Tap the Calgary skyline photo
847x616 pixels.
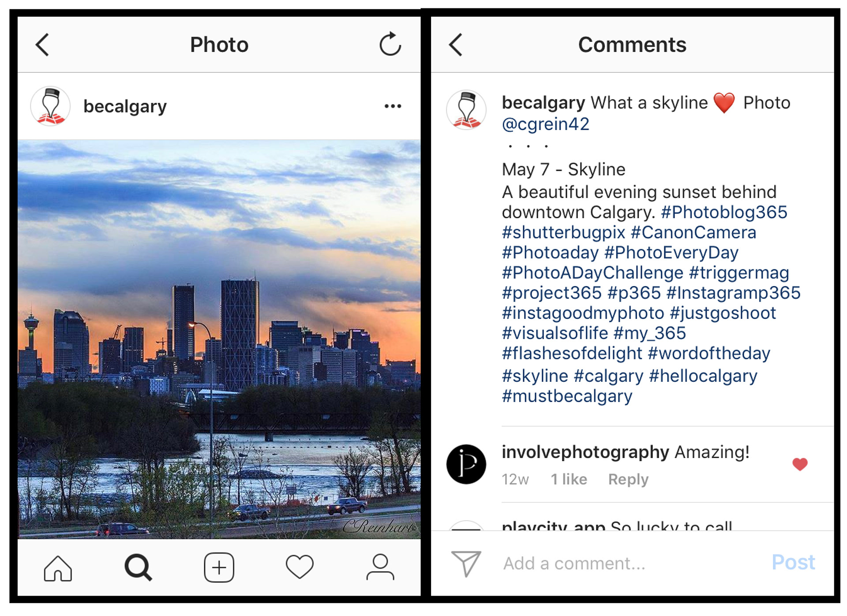click(219, 339)
